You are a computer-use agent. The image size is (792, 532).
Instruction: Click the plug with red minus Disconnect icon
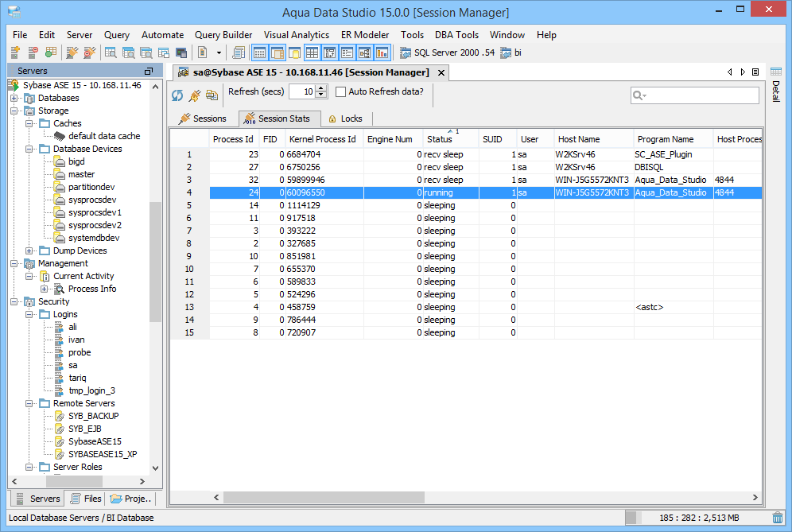pyautogui.click(x=90, y=52)
